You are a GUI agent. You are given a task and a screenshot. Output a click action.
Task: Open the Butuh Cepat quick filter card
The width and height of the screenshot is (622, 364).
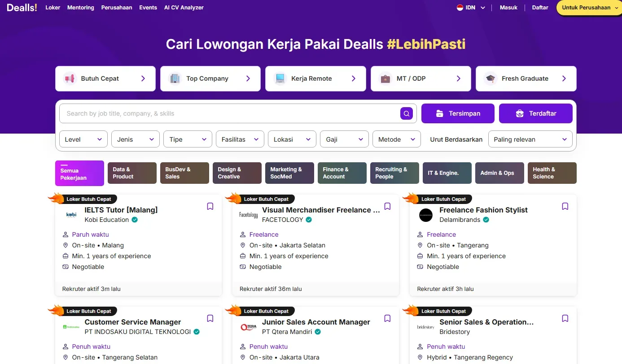coord(105,78)
